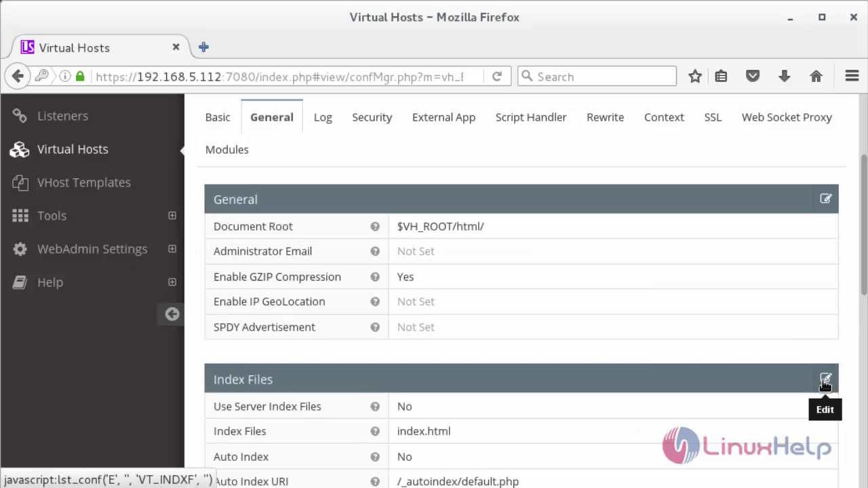Click the Enable GZIP Compression Yes value
Viewport: 868px width, 488px height.
click(x=406, y=277)
